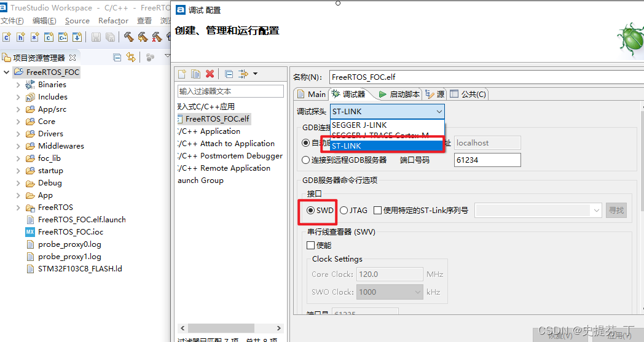Close the project explorer tab
This screenshot has height=342, width=644.
pos(73,58)
